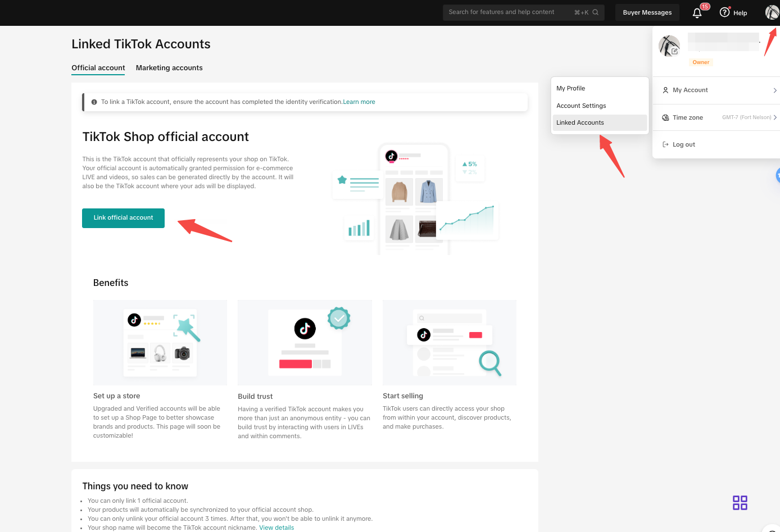Screen dimensions: 780x532
Task: Focus the search features and help field
Action: 524,12
